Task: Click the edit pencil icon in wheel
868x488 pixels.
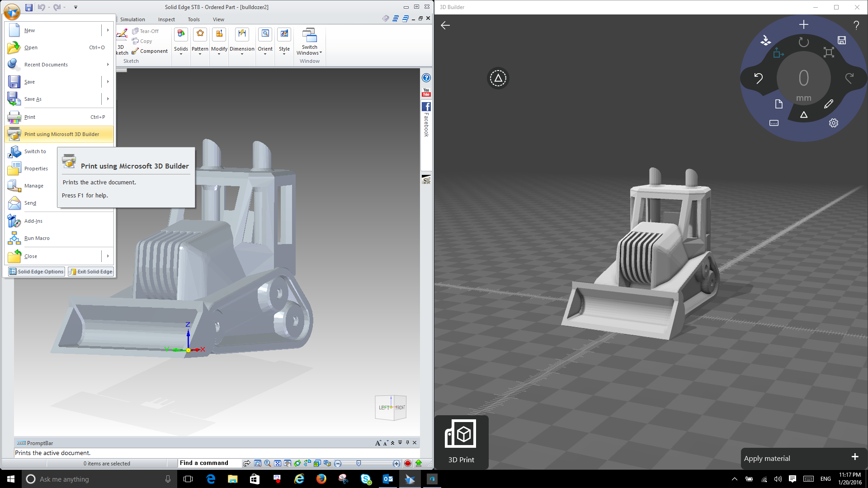Action: 828,104
